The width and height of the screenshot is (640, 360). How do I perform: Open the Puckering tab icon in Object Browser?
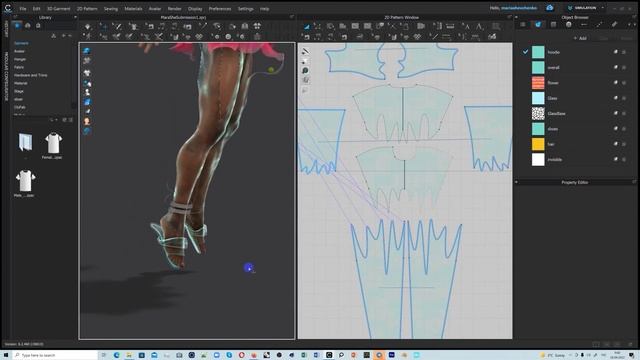pos(614,24)
